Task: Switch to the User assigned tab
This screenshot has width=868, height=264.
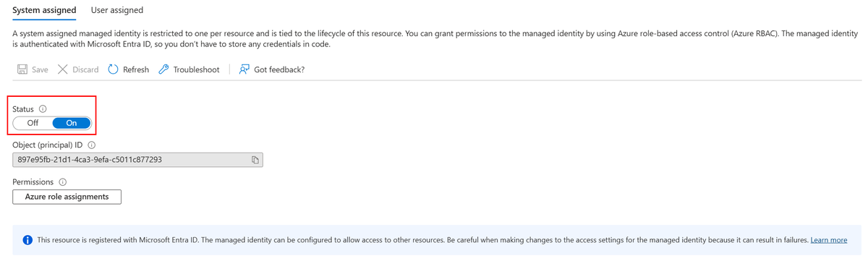Action: (x=117, y=10)
